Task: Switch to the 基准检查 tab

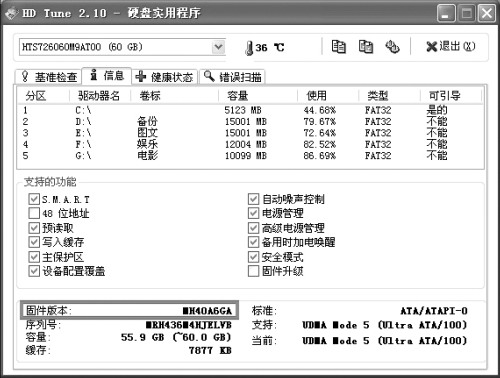Action: click(49, 77)
